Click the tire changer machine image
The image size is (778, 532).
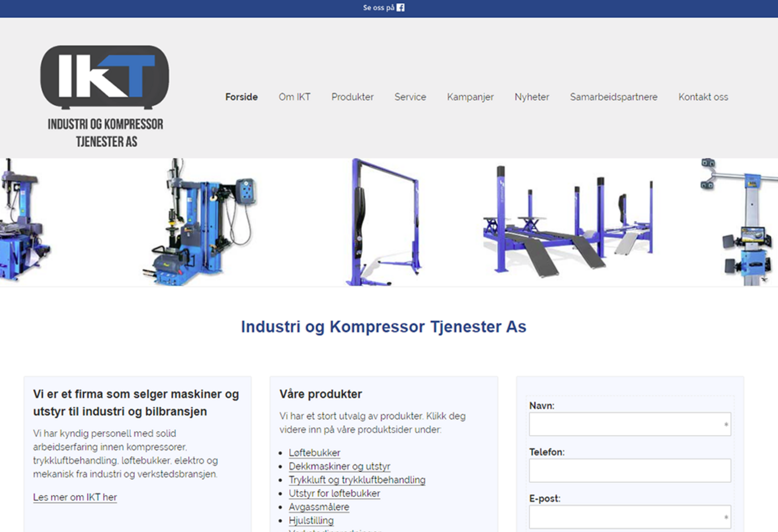coord(200,222)
